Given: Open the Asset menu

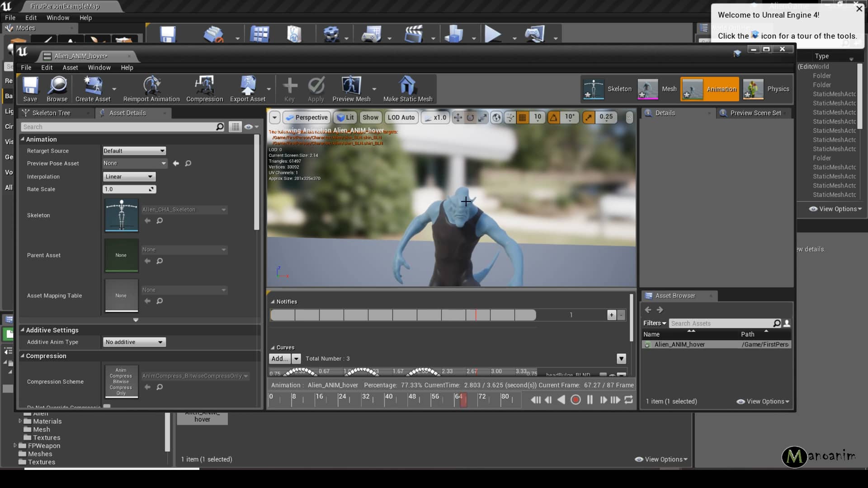Looking at the screenshot, I should coord(70,67).
